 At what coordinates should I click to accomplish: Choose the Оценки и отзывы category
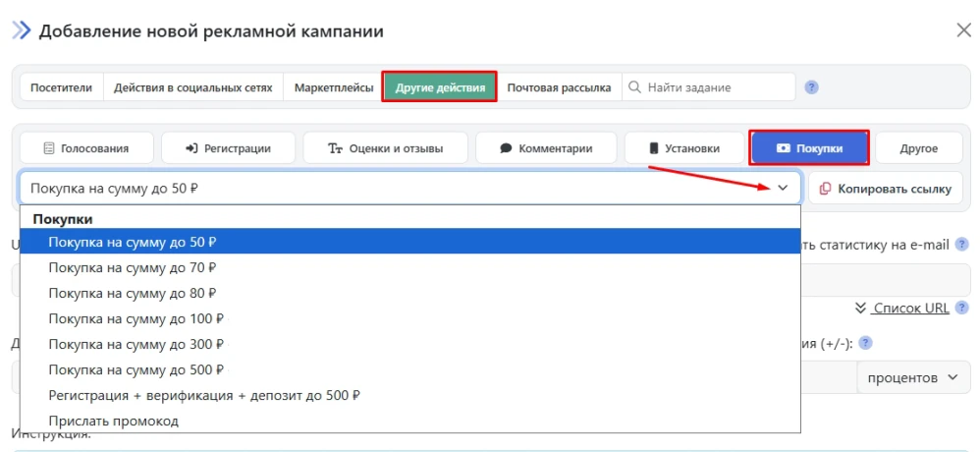click(x=386, y=148)
